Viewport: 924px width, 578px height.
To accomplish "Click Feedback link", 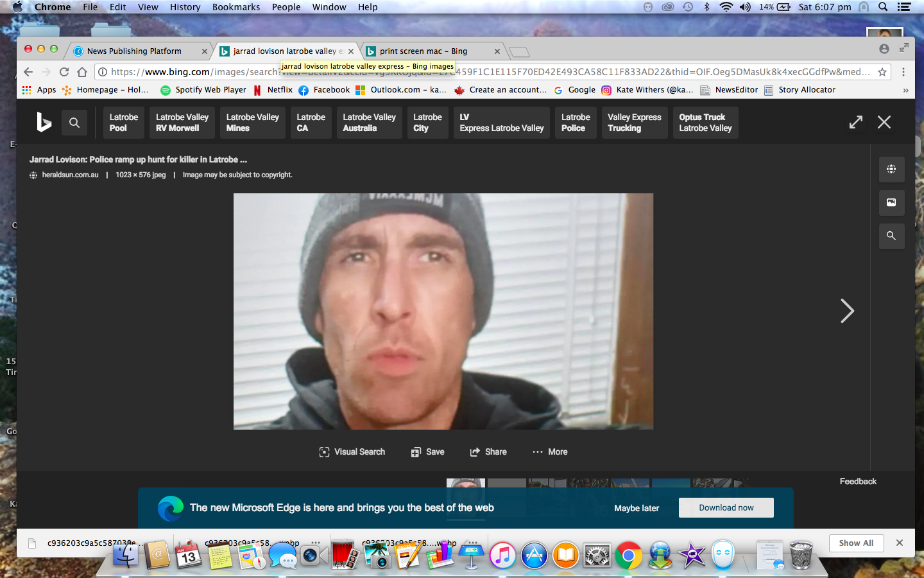I will (x=858, y=481).
